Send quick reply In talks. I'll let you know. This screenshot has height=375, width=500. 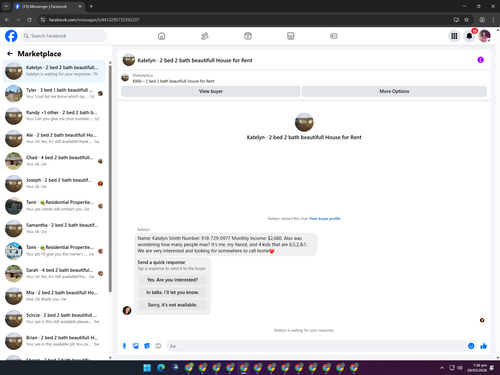point(172,292)
